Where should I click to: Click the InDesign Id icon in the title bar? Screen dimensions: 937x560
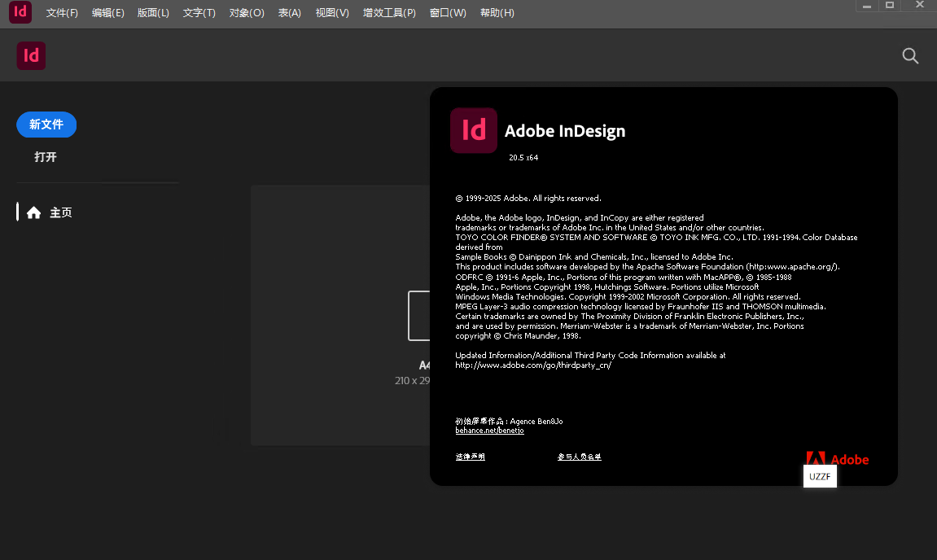(x=20, y=12)
